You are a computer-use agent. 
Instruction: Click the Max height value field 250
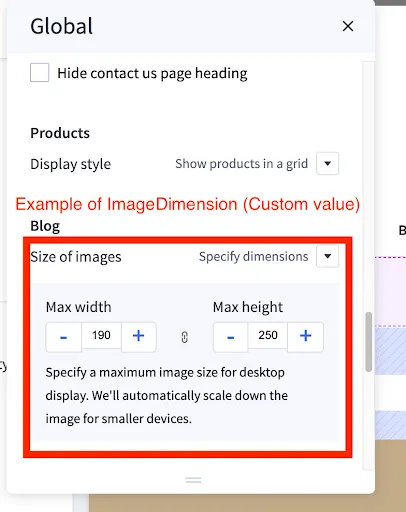(268, 335)
